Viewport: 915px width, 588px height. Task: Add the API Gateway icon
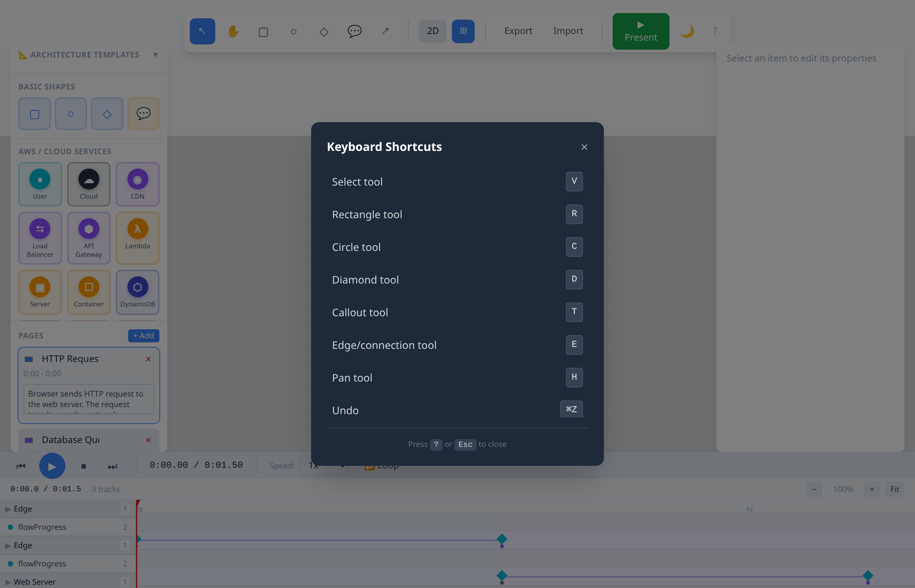[89, 238]
